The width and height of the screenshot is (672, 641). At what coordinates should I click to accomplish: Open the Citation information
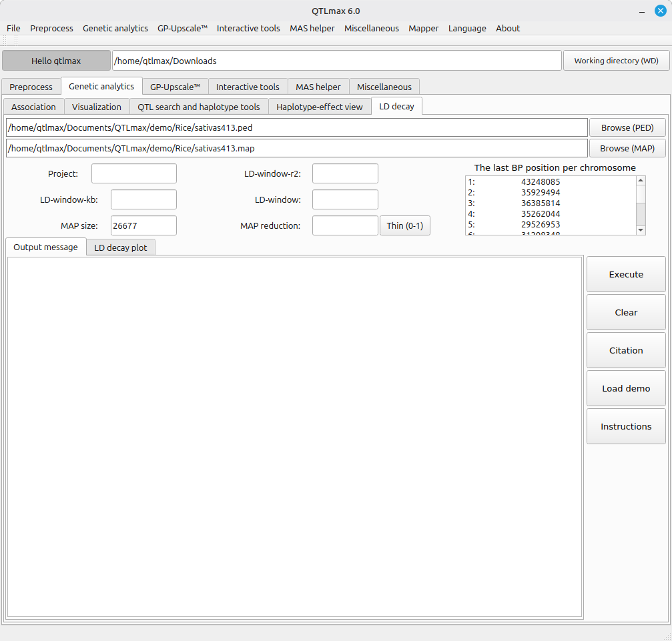(x=625, y=350)
